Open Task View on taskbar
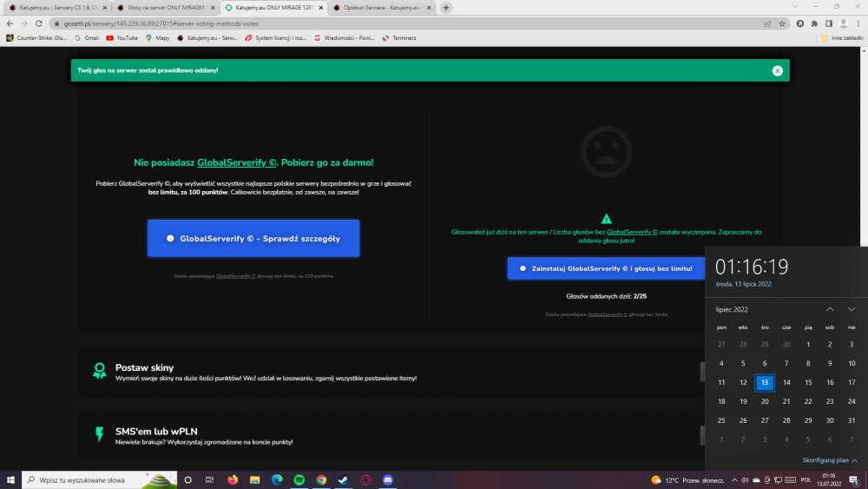Viewport: 868px width, 489px height. [209, 480]
